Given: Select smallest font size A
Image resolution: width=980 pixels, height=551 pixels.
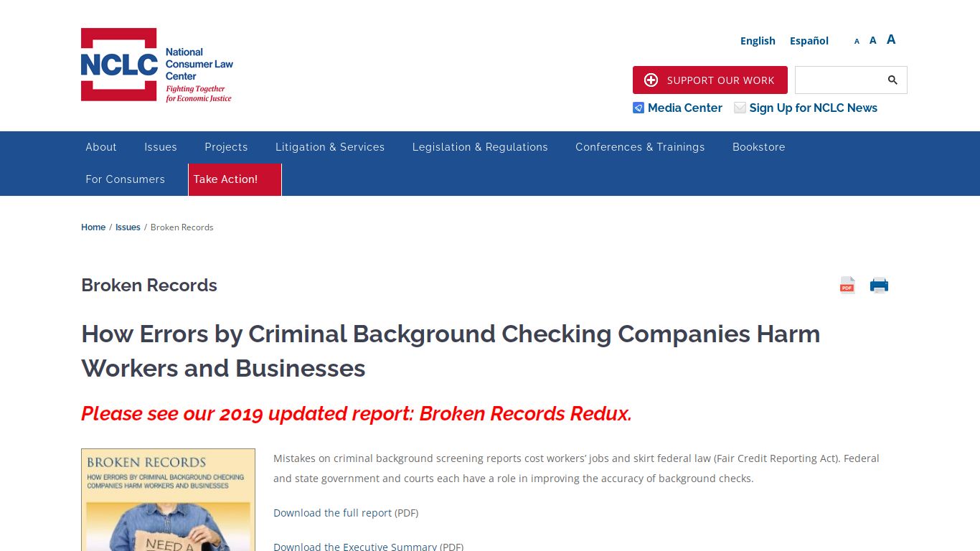Looking at the screenshot, I should pyautogui.click(x=857, y=42).
